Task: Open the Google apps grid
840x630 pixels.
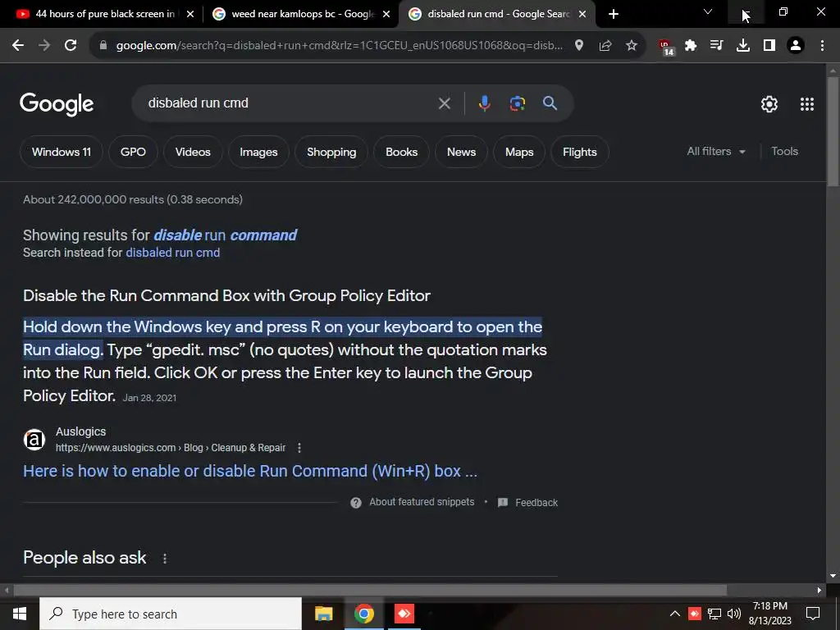Action: click(x=807, y=104)
